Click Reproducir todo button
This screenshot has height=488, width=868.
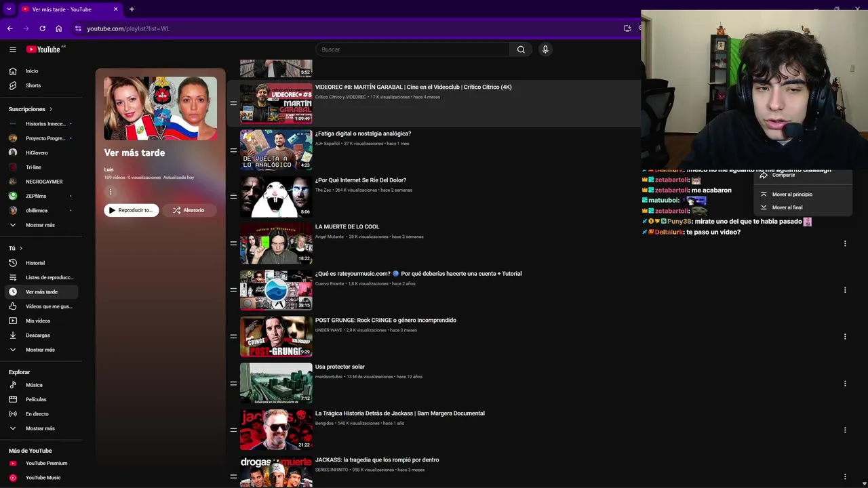click(x=132, y=210)
